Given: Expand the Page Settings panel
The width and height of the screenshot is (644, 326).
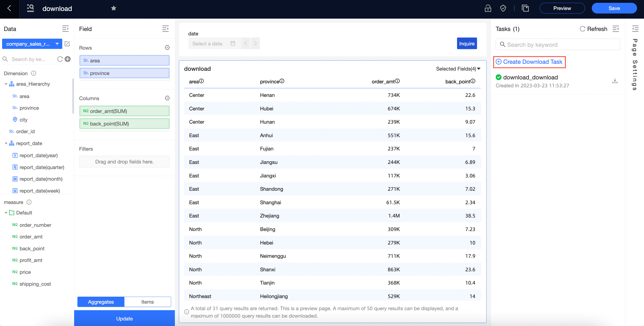Looking at the screenshot, I should [x=635, y=29].
